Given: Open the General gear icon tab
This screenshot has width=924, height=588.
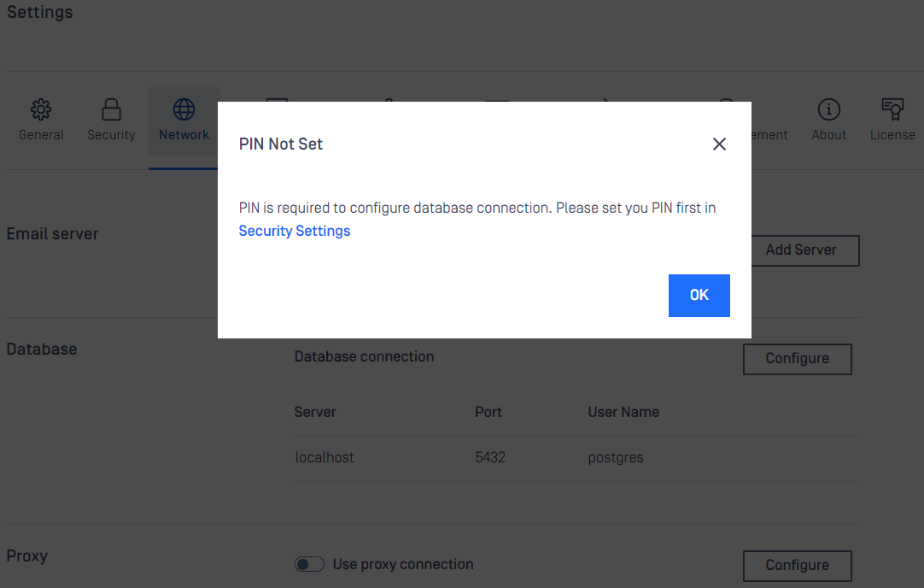Looking at the screenshot, I should coord(41,109).
